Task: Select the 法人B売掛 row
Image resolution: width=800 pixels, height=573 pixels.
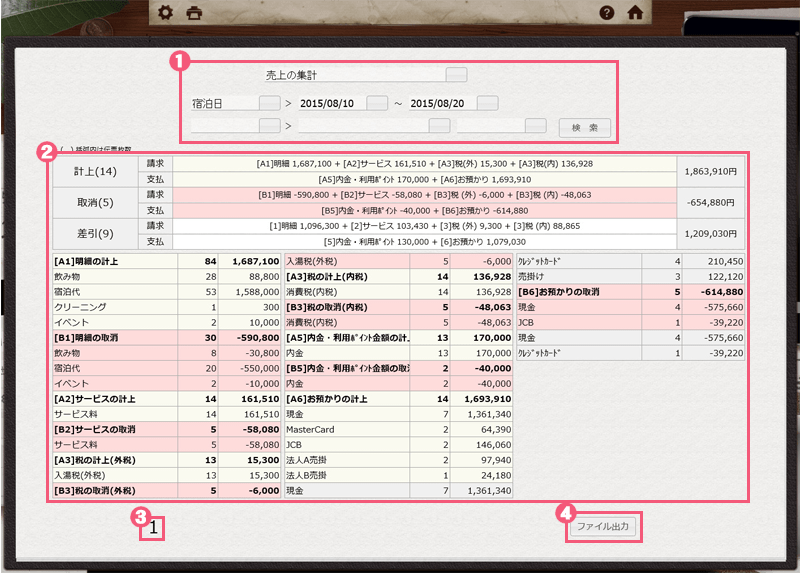Action: [398, 476]
